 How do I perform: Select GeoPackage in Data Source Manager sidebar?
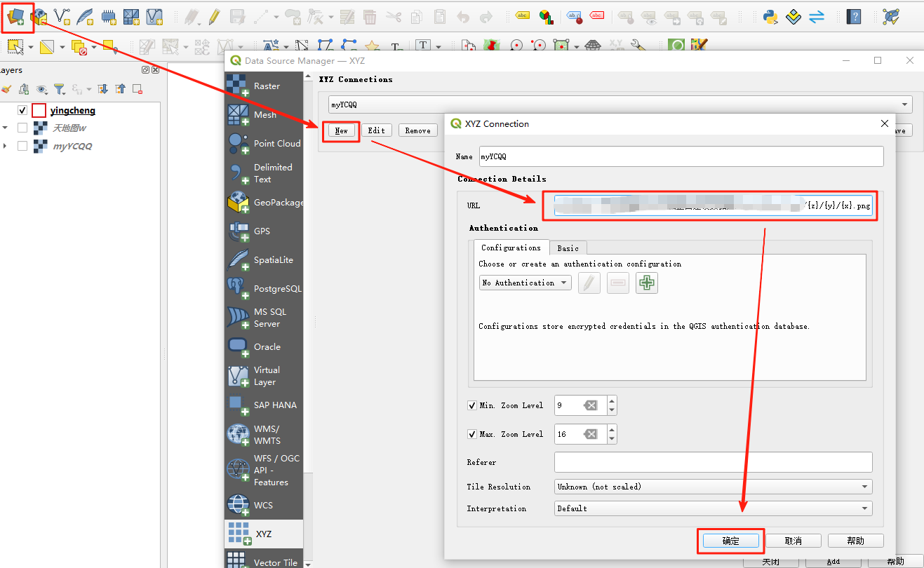tap(264, 203)
